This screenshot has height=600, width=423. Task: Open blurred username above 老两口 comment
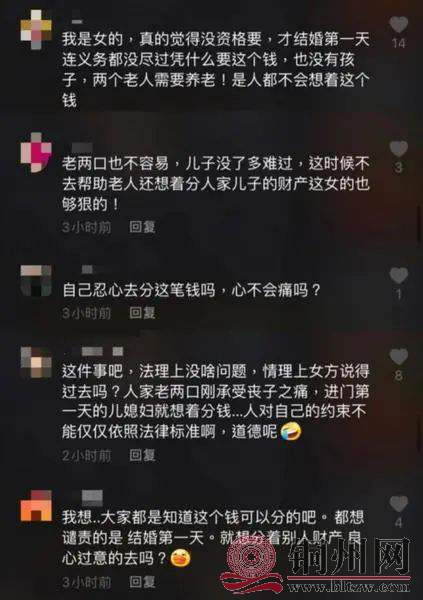82,147
